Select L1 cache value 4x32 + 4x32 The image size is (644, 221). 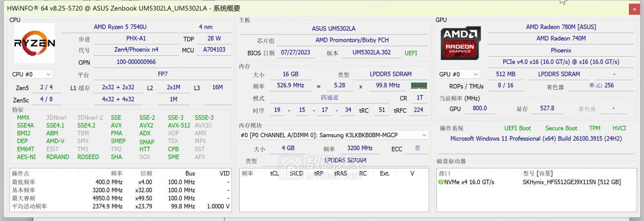coord(118,99)
